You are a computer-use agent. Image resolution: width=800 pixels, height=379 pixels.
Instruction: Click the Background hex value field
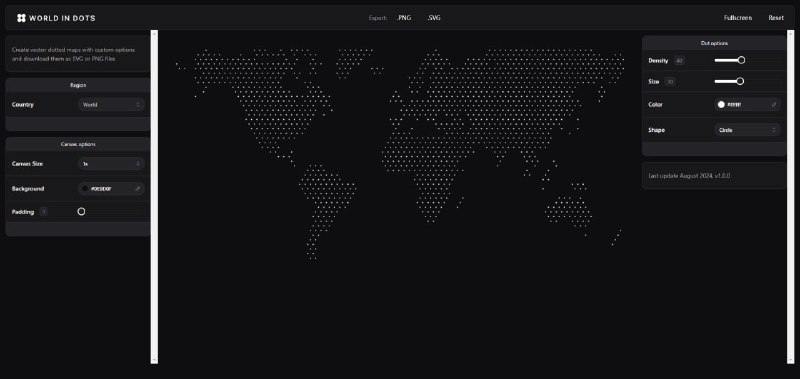click(x=111, y=189)
